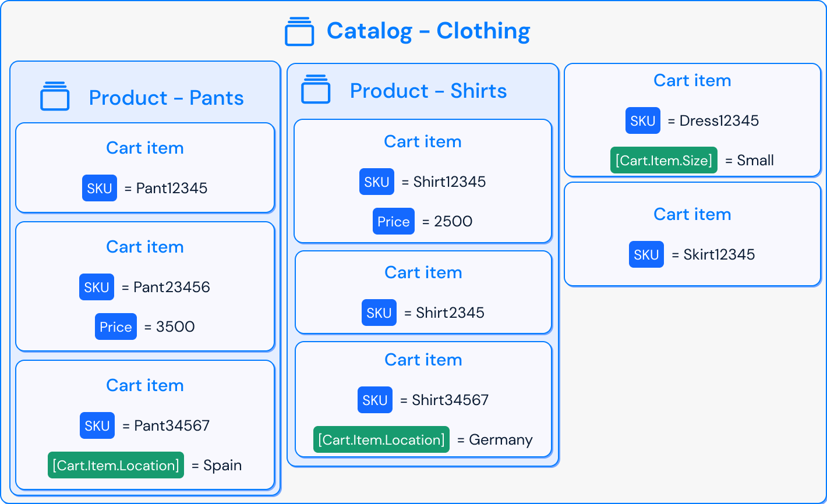Image resolution: width=827 pixels, height=504 pixels.
Task: Click Cart item title above Shirt12345
Action: tap(423, 141)
